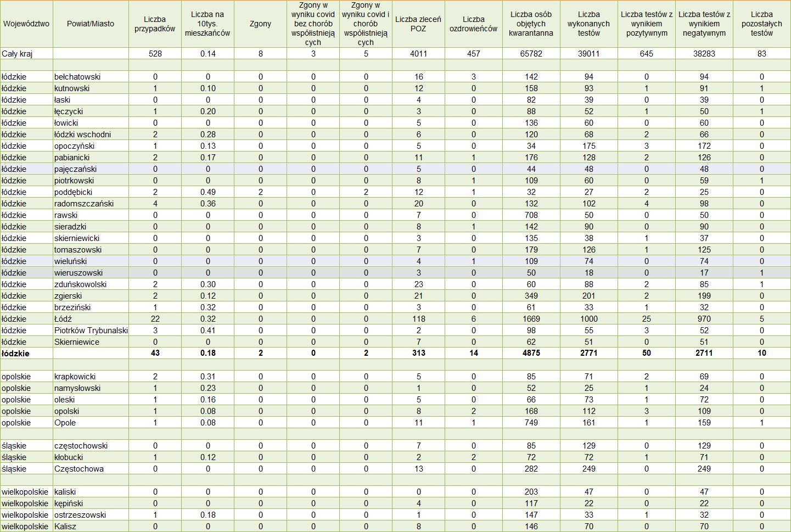The image size is (791, 532).
Task: Select the poddębicki rate value 0.49
Action: 207,192
